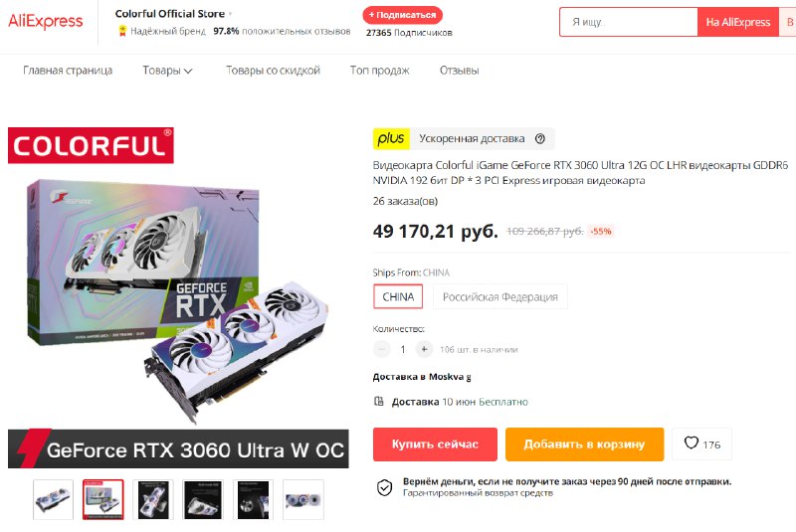Viewport: 796px width, 532px height.
Task: Click the Я ищу search input field
Action: pos(629,22)
